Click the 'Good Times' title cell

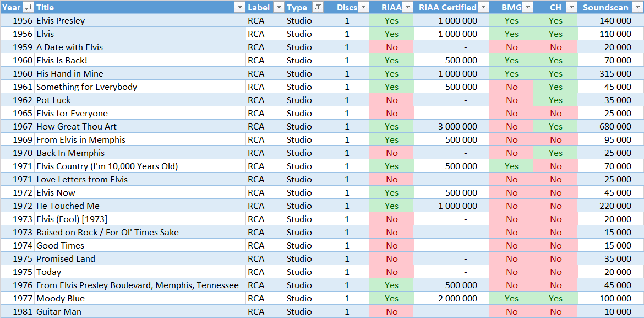tap(140, 246)
